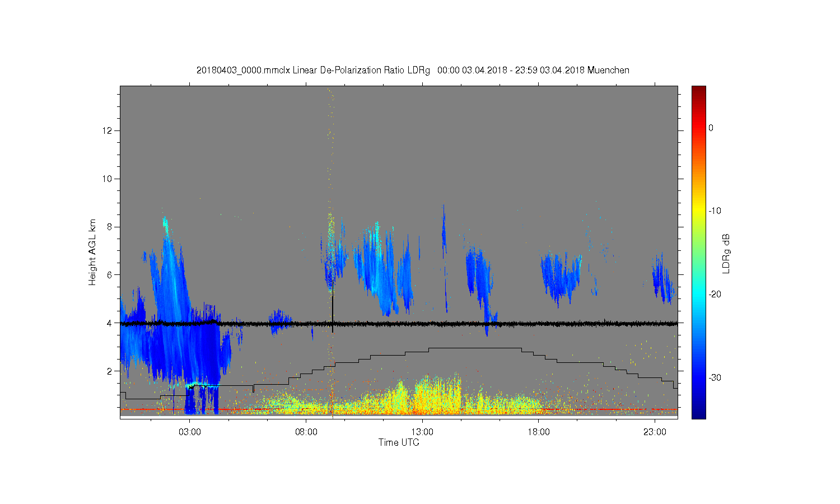Click the yellow region of the colorbar
The image size is (840, 504).
tap(699, 211)
